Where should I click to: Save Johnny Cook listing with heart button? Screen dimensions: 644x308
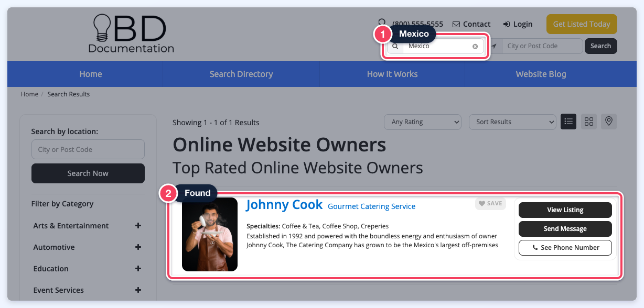click(491, 204)
